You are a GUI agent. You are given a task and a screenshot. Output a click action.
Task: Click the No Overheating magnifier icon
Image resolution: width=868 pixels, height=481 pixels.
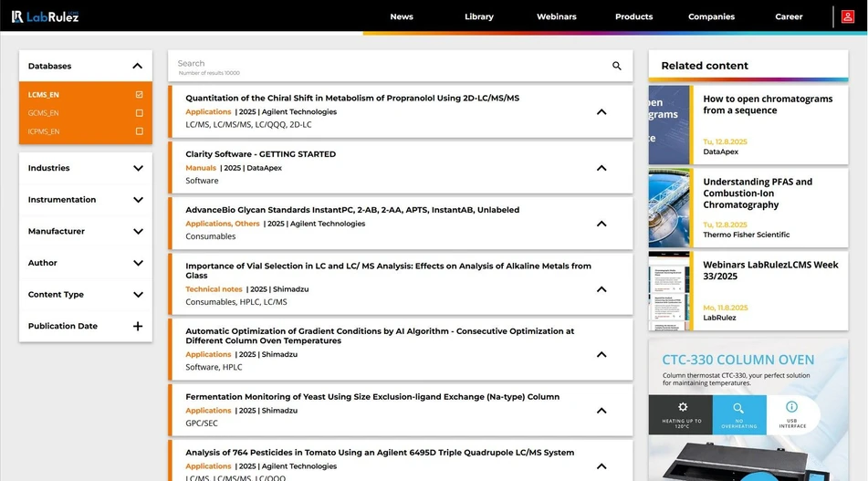pyautogui.click(x=738, y=408)
